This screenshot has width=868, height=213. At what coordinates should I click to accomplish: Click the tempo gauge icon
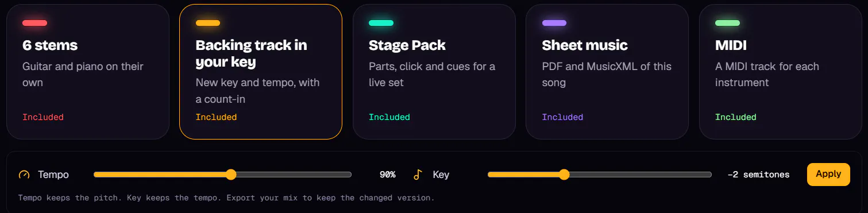(24, 175)
